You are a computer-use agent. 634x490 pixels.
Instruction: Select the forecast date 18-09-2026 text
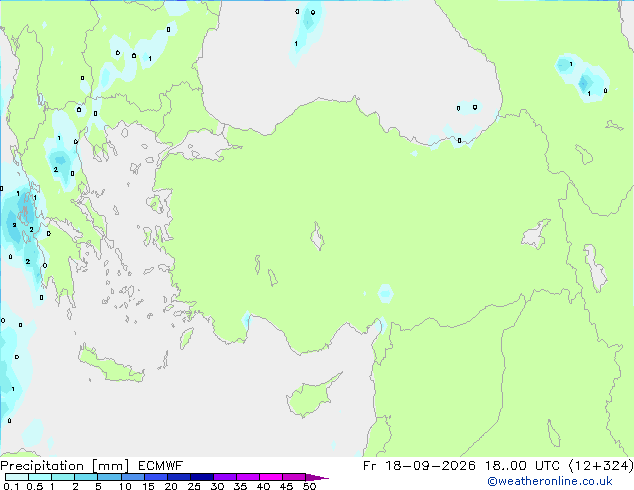[x=430, y=466]
